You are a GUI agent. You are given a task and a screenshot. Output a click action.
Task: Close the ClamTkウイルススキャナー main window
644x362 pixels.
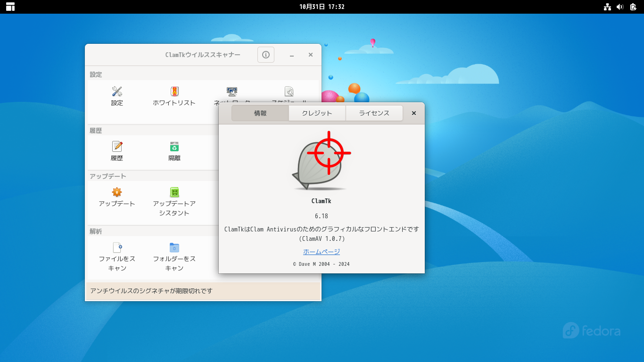click(x=311, y=55)
